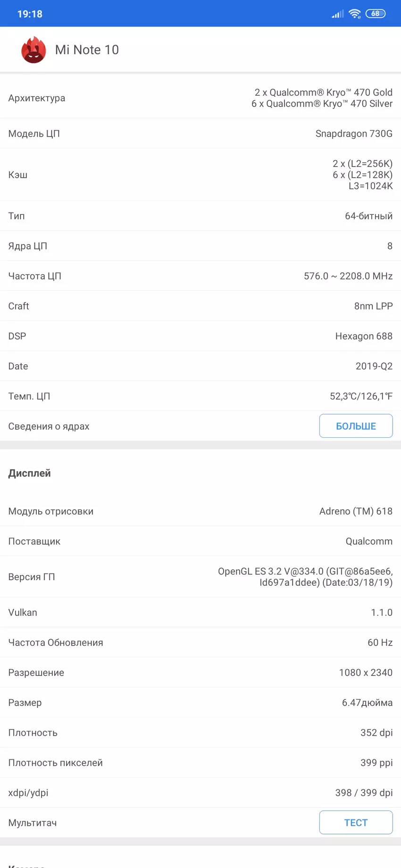Tap the Частота ЦП row
This screenshot has width=401, height=868.
click(200, 276)
